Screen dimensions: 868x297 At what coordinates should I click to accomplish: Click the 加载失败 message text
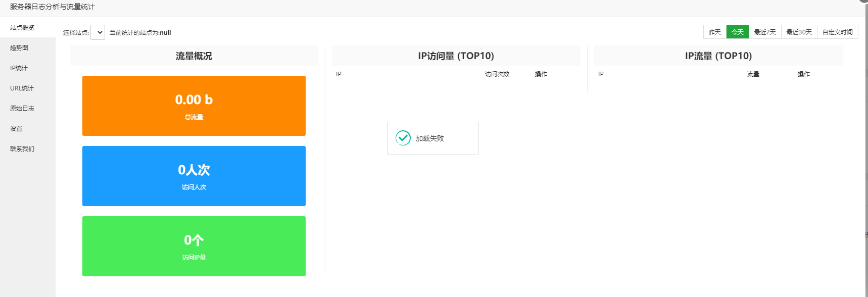tap(430, 138)
